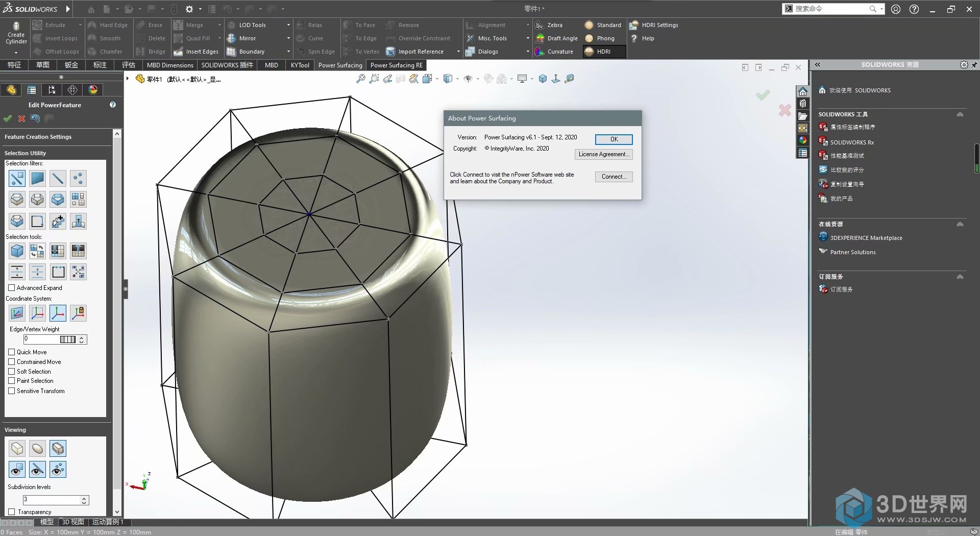The width and height of the screenshot is (980, 536).
Task: Open the LOD Tools dropdown arrow
Action: 288,25
